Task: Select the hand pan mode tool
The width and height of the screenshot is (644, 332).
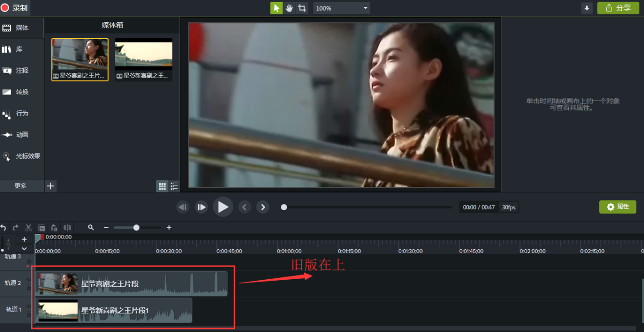Action: point(289,8)
